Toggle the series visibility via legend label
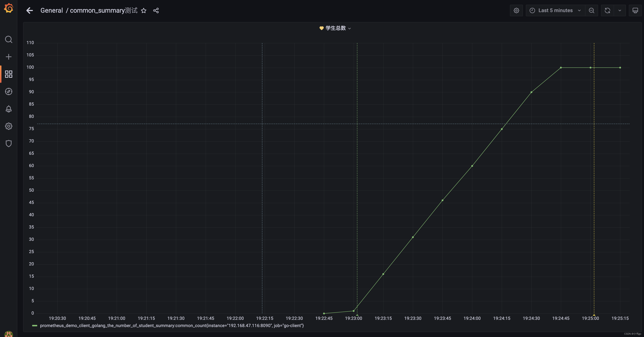 (x=172, y=325)
